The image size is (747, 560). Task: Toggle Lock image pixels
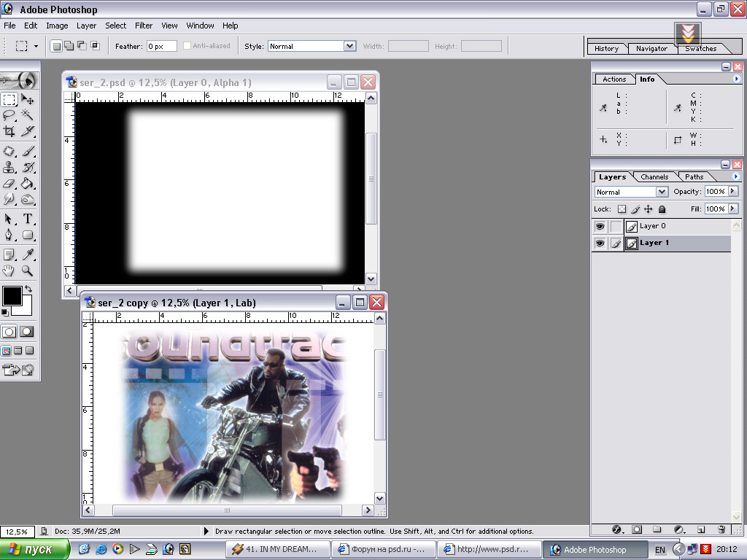(635, 209)
